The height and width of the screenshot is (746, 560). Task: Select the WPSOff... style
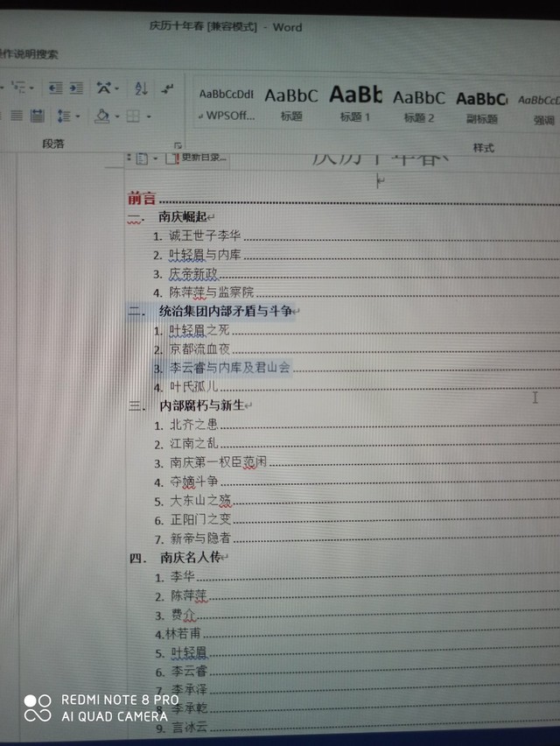(227, 103)
